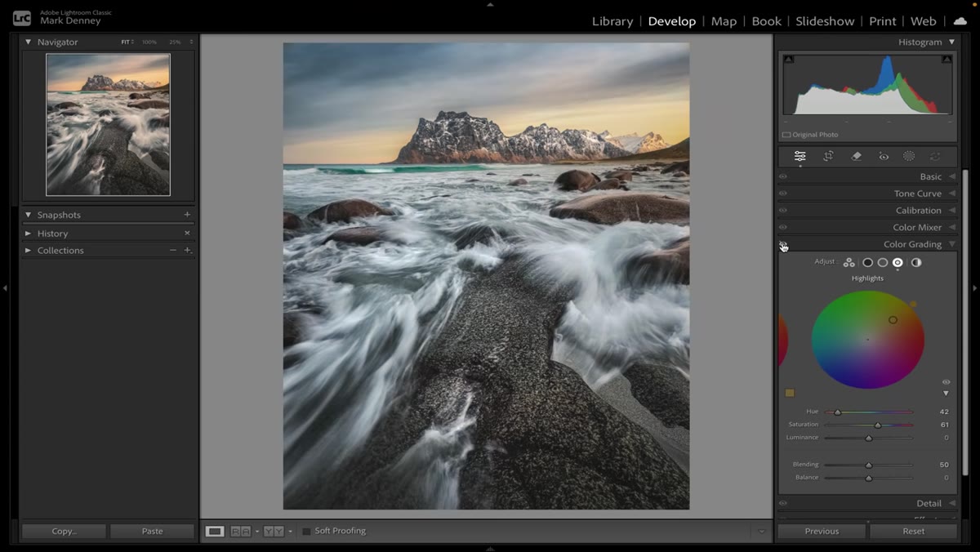Clear History with the X icon
980x552 pixels.
click(187, 233)
